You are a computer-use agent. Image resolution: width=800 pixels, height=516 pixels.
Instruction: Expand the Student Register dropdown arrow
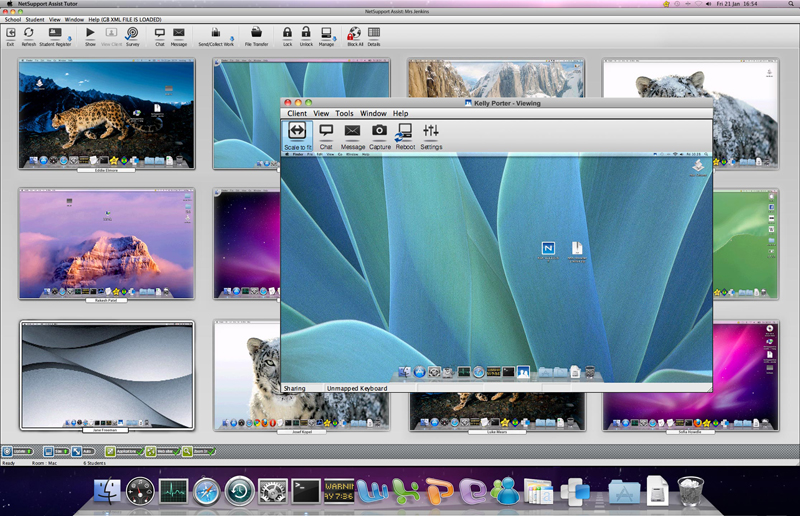pos(69,37)
